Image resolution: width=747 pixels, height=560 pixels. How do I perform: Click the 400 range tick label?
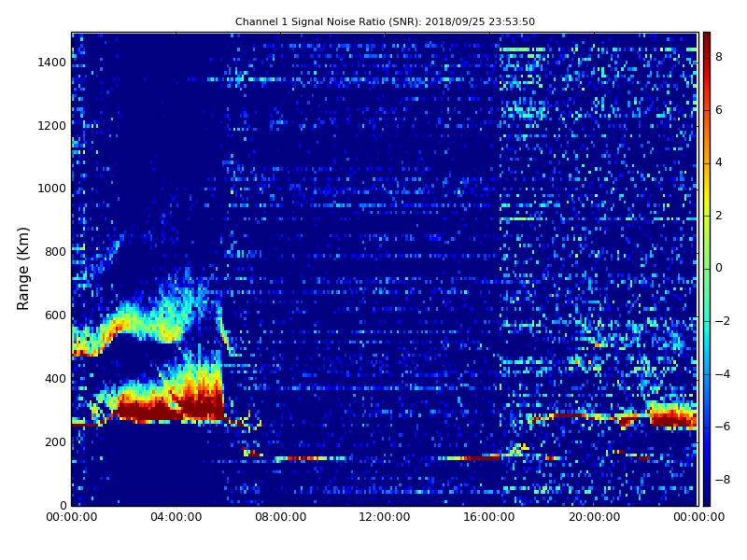(55, 379)
